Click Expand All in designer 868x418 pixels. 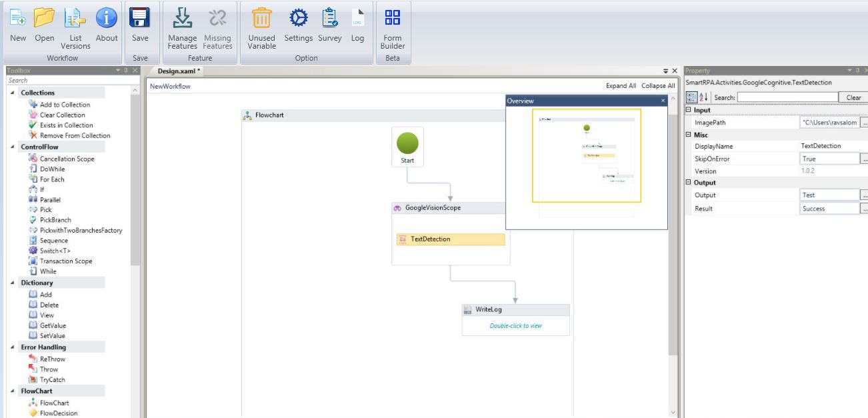(621, 86)
